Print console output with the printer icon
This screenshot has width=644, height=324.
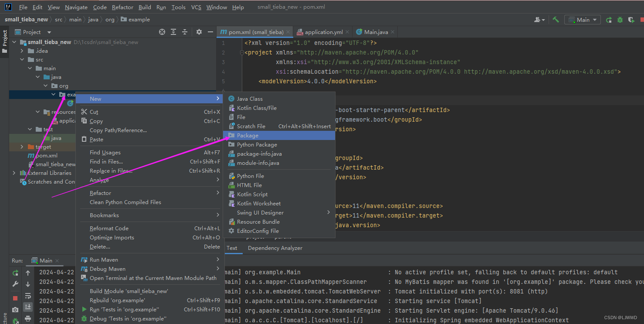click(x=28, y=319)
